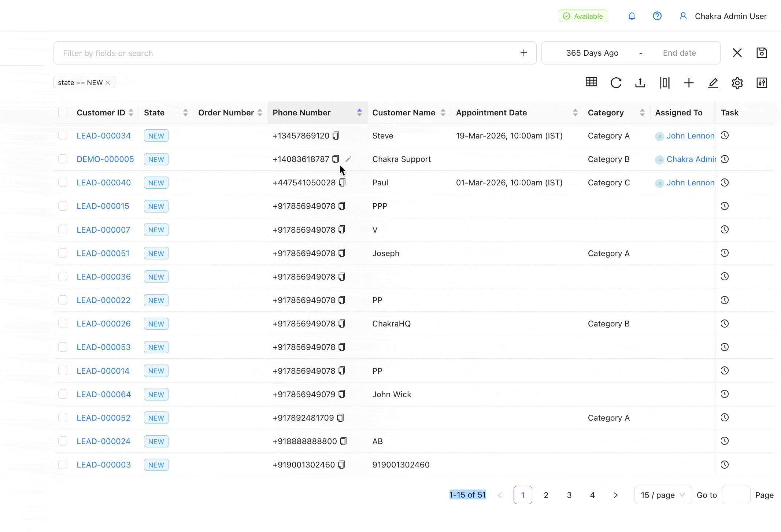
Task: Open the column layout icon
Action: tap(665, 83)
